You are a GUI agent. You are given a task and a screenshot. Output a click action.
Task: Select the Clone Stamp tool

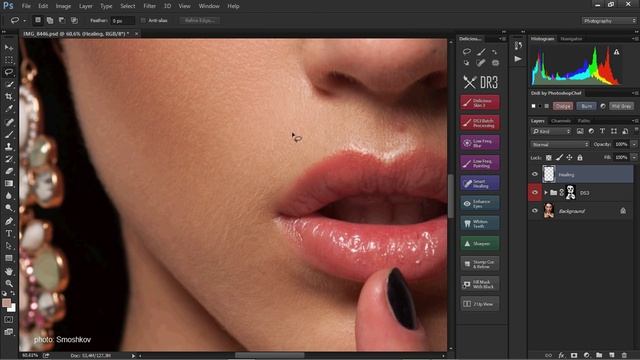point(9,147)
